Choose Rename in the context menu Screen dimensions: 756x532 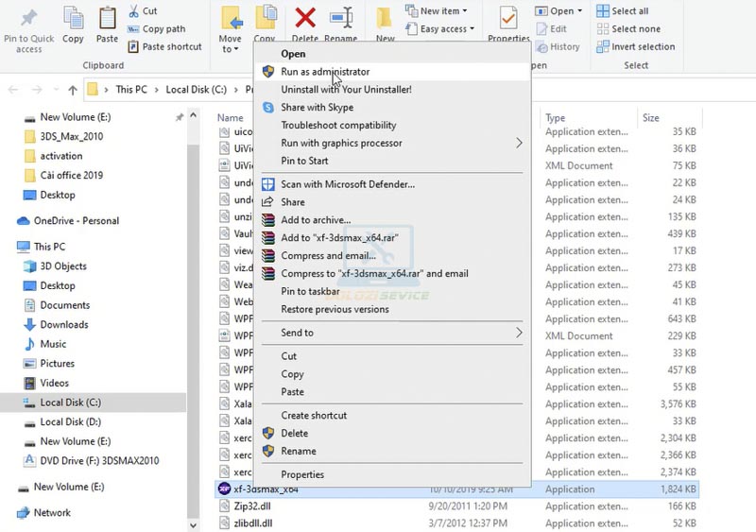tap(392, 451)
